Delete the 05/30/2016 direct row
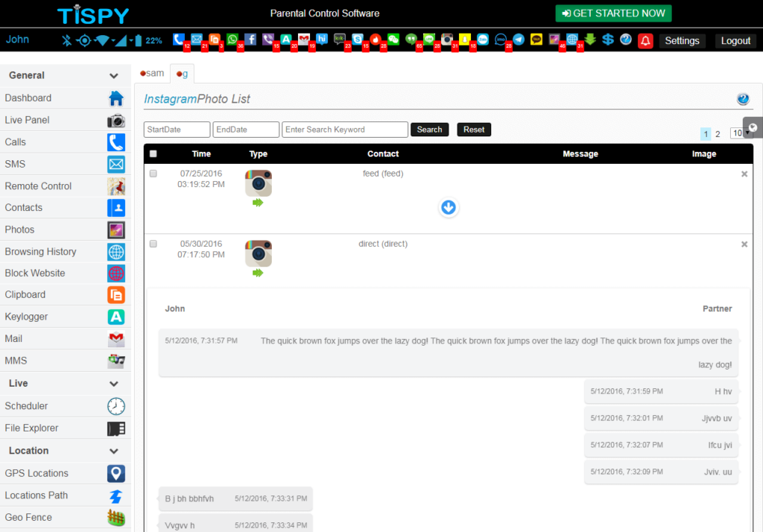Viewport: 763px width, 532px height. 744,244
